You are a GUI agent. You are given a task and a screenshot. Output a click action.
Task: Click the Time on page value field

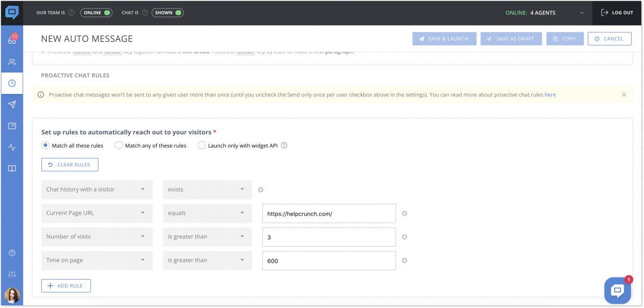coord(328,261)
